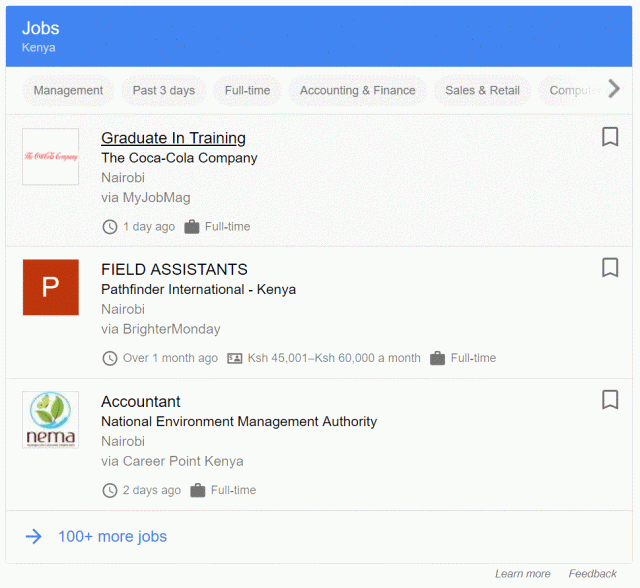Click the Feedback link
This screenshot has height=588, width=640.
[592, 574]
